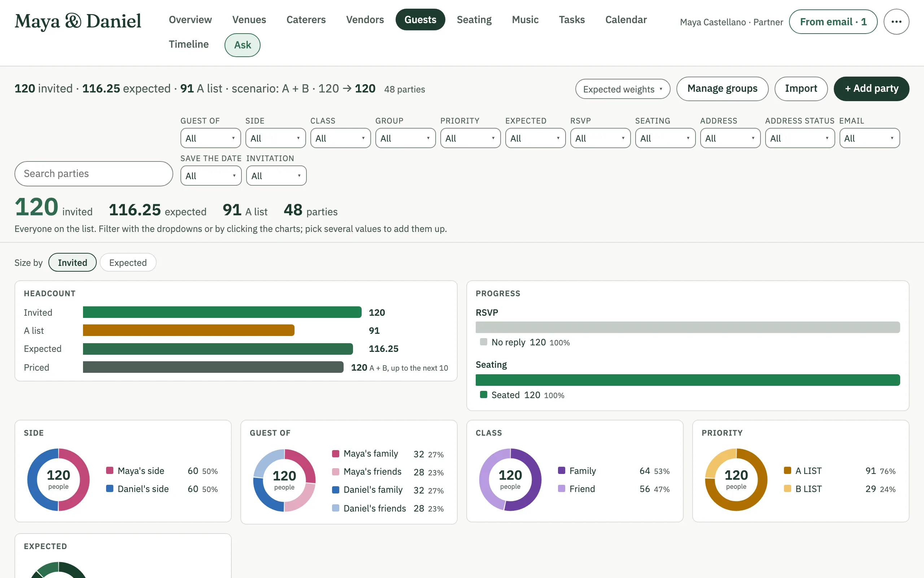
Task: Switch size by to Expected
Action: 128,262
